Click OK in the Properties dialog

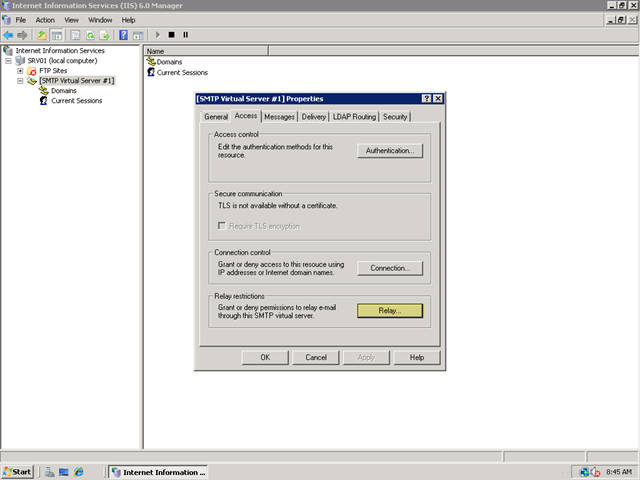coord(265,358)
